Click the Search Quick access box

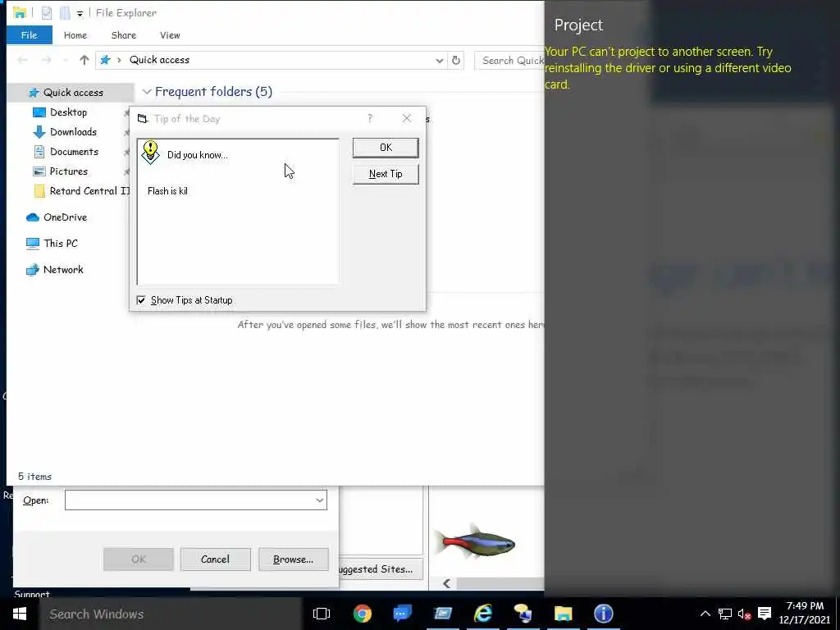coord(509,61)
